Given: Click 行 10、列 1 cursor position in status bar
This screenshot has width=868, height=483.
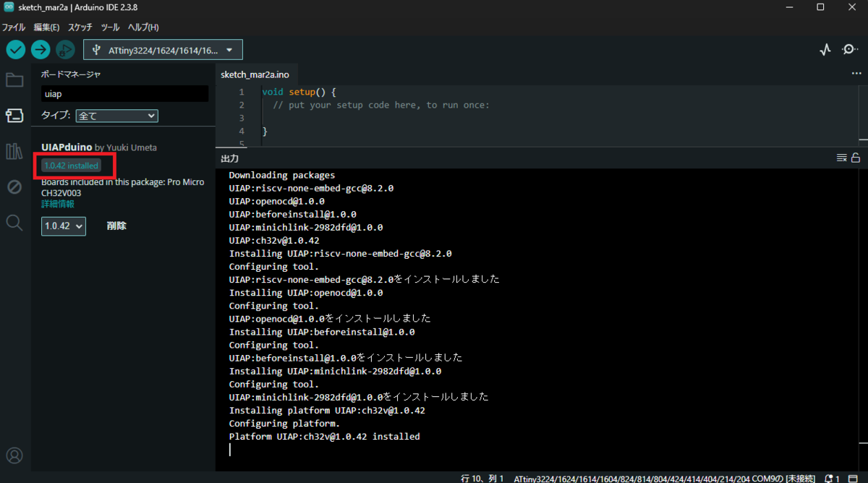Looking at the screenshot, I should pos(482,478).
